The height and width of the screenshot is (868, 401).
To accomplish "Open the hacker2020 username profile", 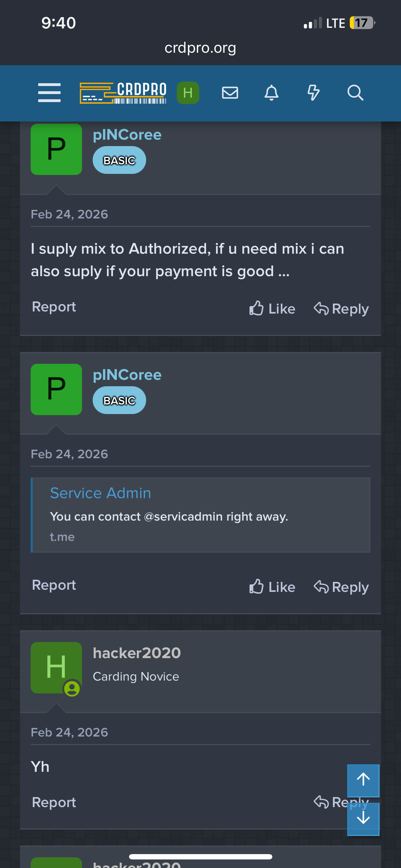I will (x=137, y=653).
